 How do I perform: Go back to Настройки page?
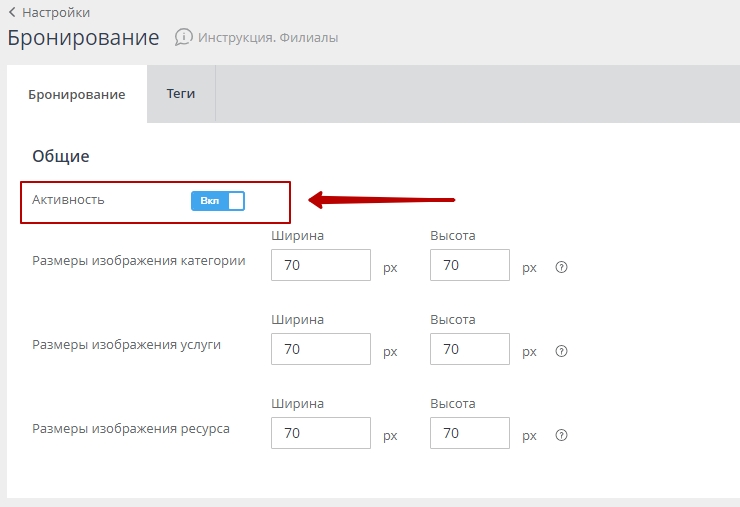55,13
